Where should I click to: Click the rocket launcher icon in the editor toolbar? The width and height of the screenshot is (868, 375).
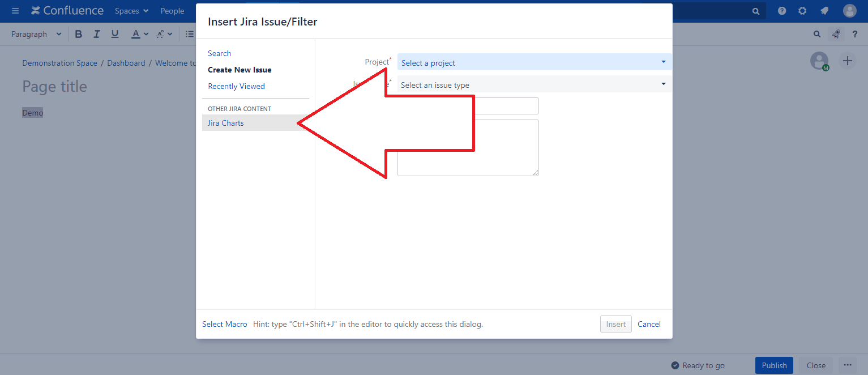836,34
